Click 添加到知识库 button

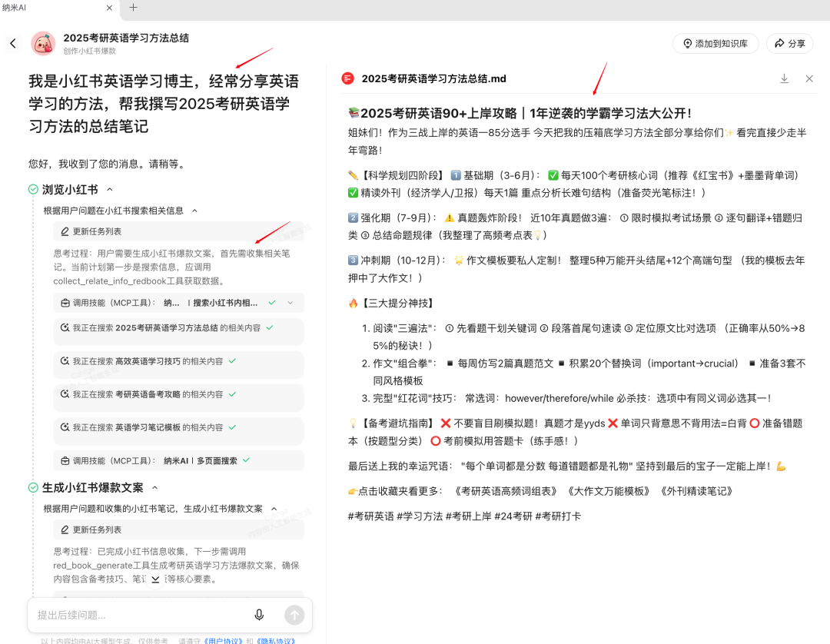pos(715,44)
